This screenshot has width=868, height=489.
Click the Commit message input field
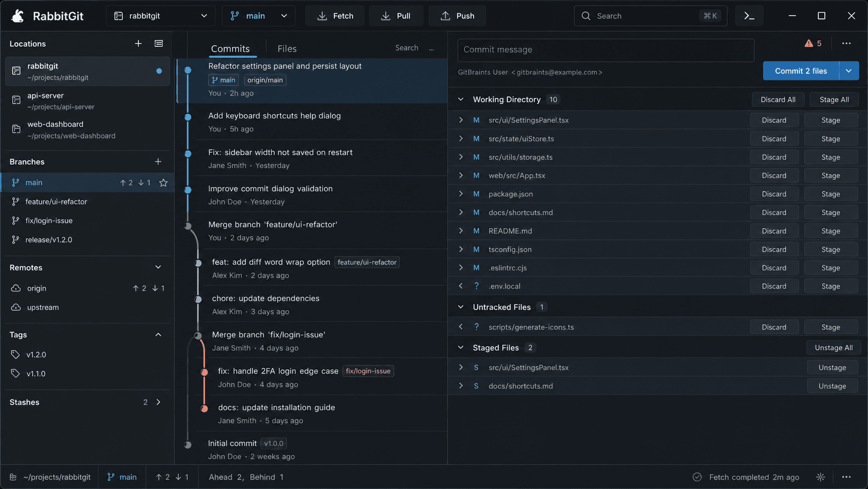coord(606,50)
